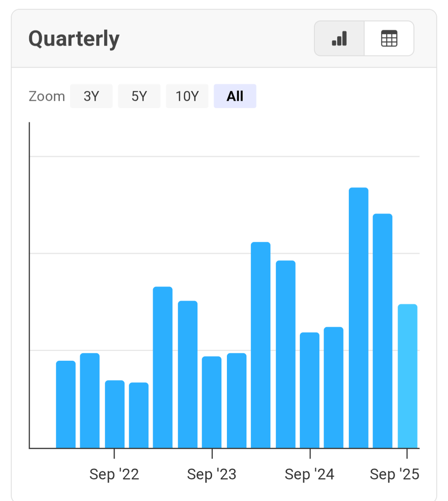Click the "Sep '24" axis label
The width and height of the screenshot is (448, 501).
point(310,474)
